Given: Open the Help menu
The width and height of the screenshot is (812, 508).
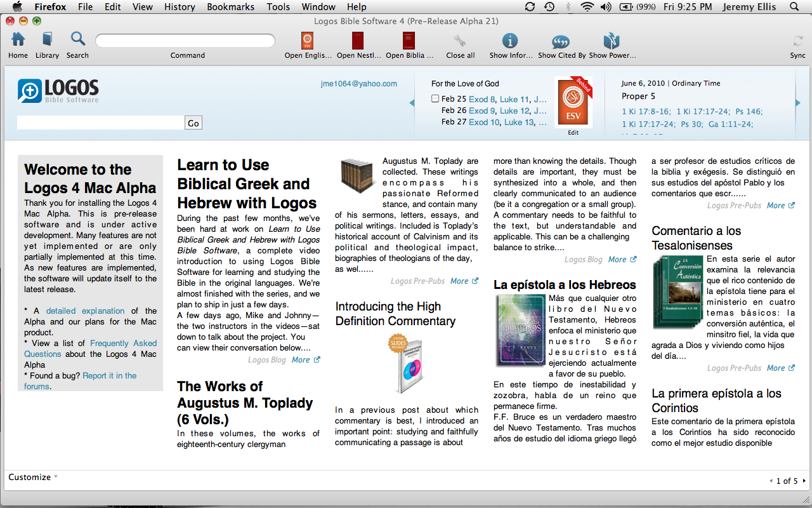Looking at the screenshot, I should 357,7.
